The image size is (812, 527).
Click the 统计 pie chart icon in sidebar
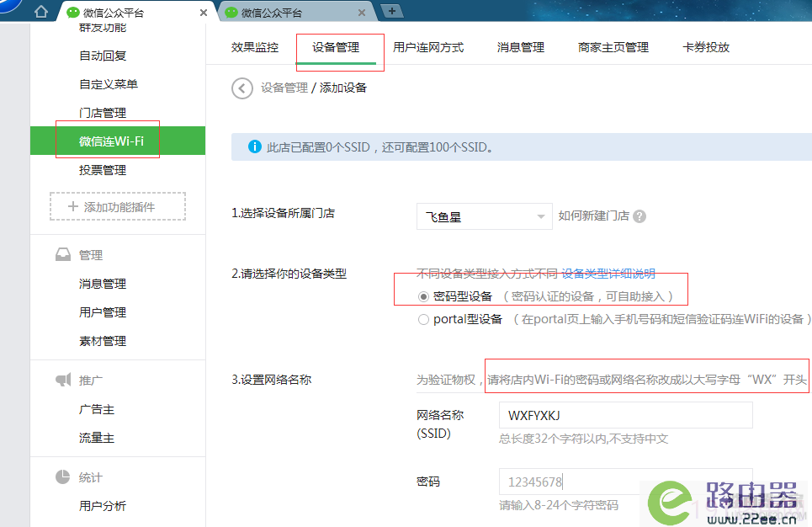(62, 476)
